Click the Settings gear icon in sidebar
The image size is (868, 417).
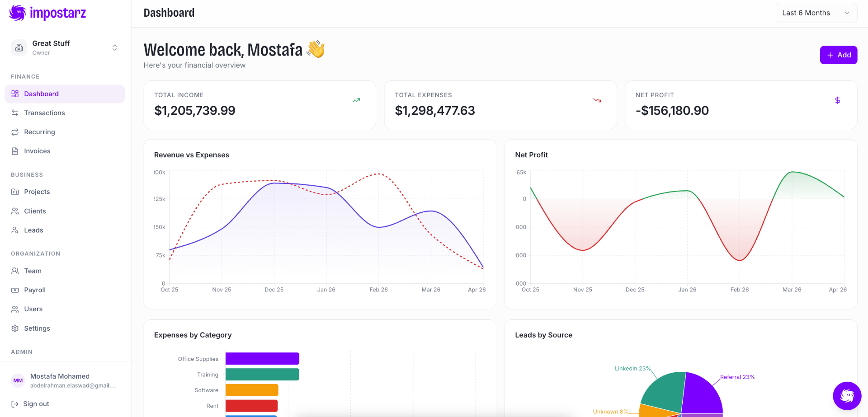click(x=15, y=328)
